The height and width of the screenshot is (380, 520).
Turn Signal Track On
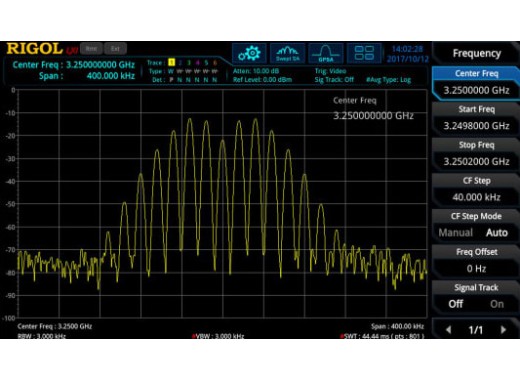pyautogui.click(x=497, y=304)
